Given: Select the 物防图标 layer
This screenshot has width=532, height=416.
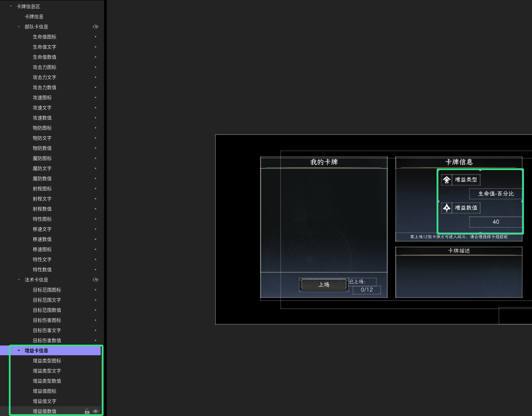Looking at the screenshot, I should click(x=42, y=128).
